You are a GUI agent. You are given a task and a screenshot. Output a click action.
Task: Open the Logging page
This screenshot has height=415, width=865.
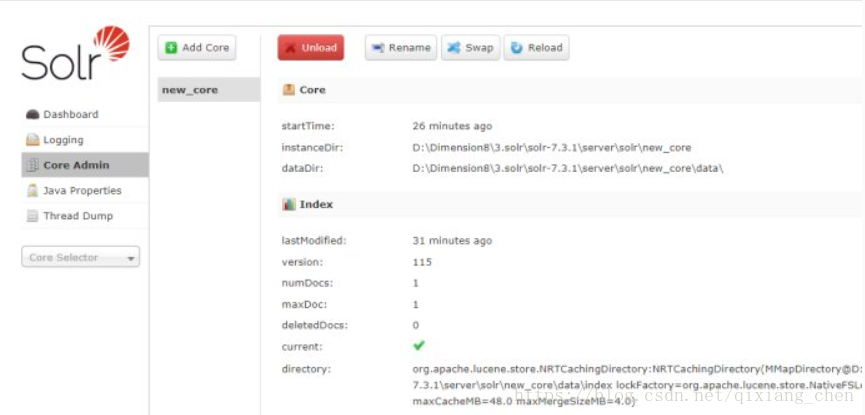pos(84,140)
